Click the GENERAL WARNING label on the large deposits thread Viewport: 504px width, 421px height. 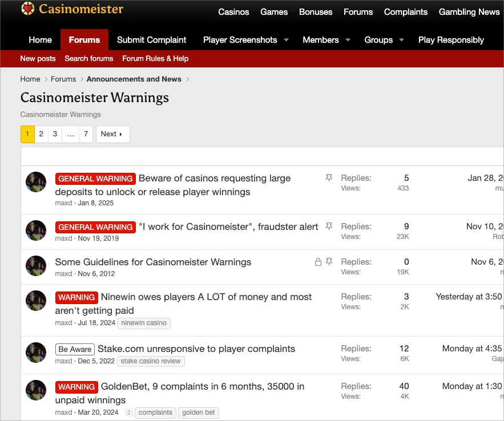[95, 179]
